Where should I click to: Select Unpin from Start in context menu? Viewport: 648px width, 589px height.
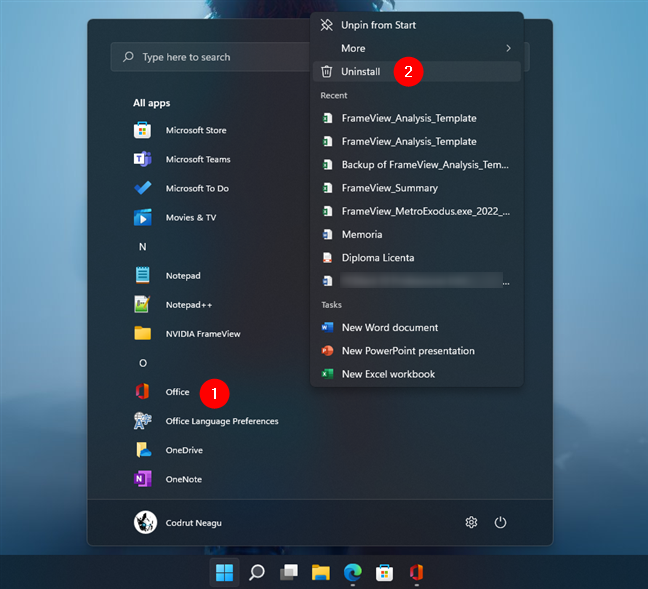tap(417, 25)
